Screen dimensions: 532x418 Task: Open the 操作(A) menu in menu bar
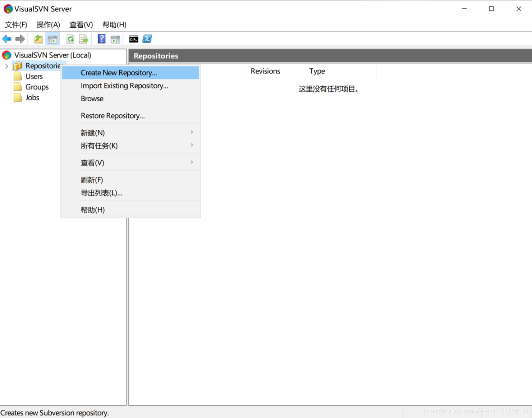click(48, 25)
